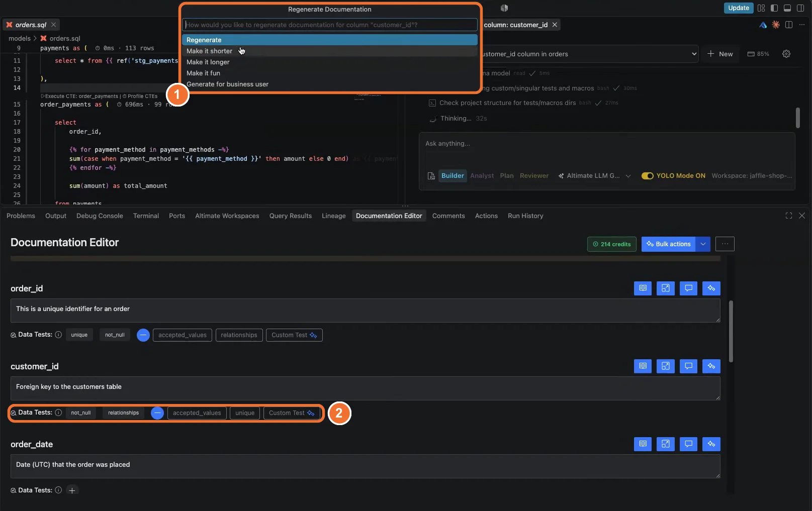This screenshot has width=812, height=511.
Task: Toggle the unique test on order_id
Action: click(79, 335)
